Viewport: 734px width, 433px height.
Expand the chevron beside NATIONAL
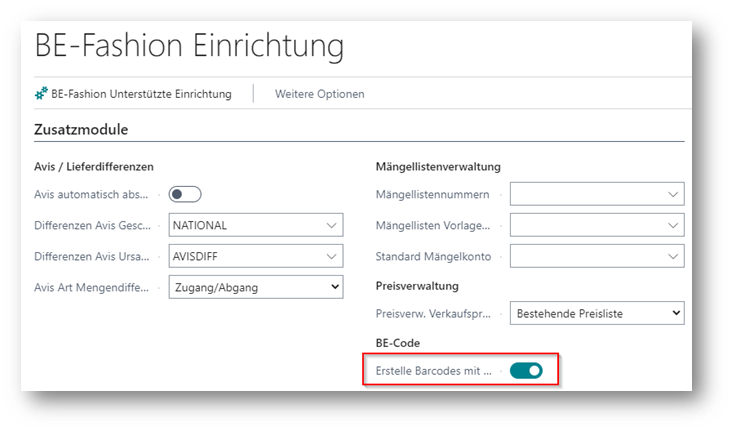[331, 225]
